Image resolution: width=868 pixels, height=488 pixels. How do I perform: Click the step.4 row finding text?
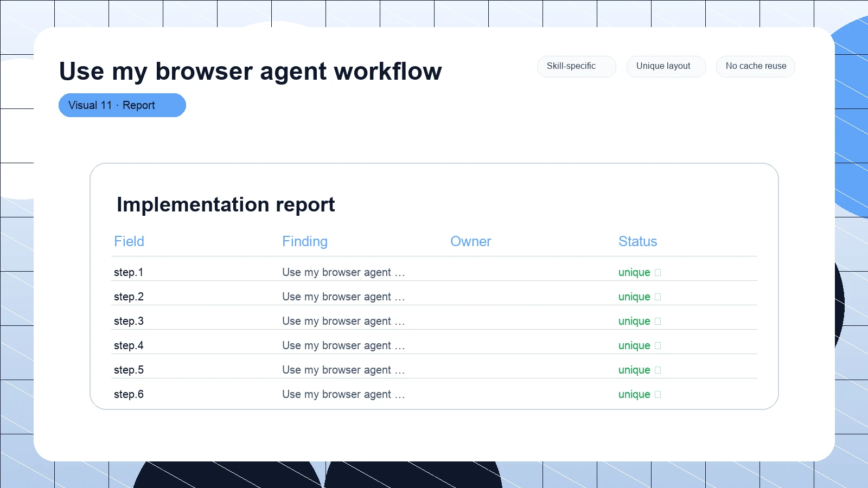(343, 345)
